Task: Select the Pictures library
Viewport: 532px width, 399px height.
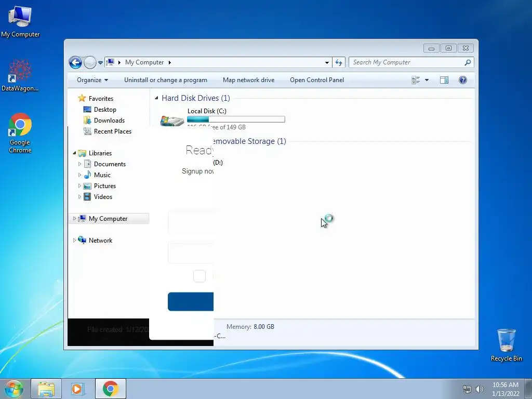Action: point(105,185)
